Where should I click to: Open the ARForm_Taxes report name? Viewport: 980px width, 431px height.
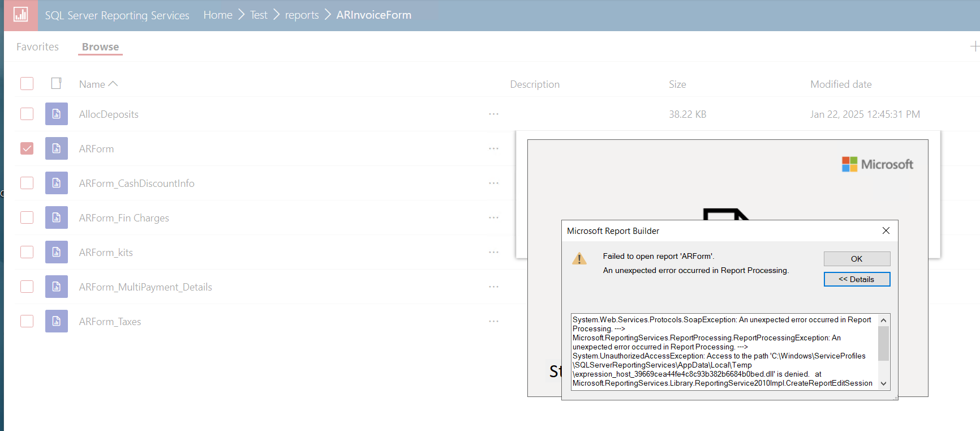(x=110, y=321)
